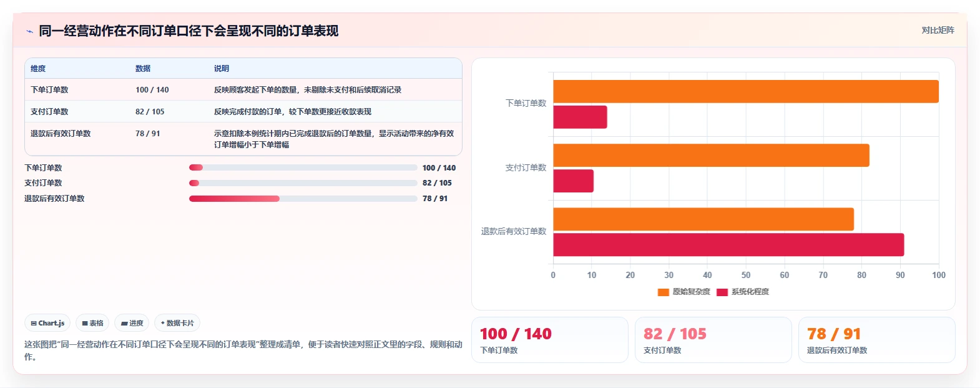980x388 pixels.
Task: Select the 支付订单数 table row cell
Action: coord(49,112)
